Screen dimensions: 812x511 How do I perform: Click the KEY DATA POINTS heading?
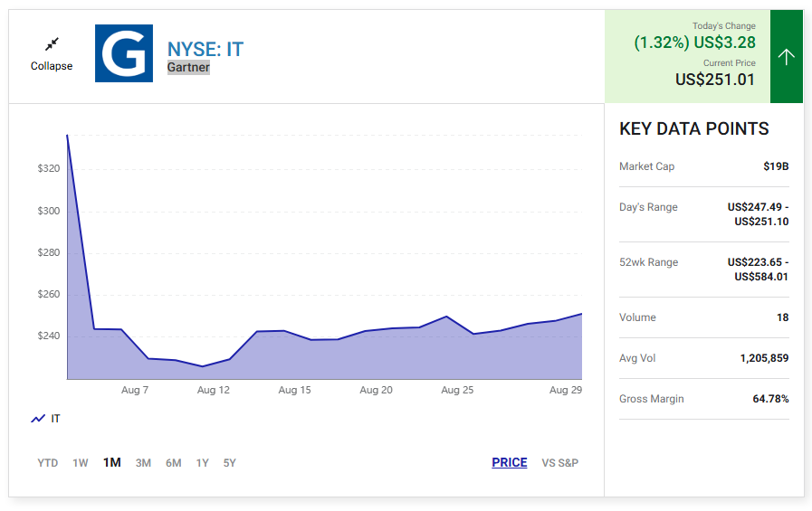pyautogui.click(x=694, y=128)
